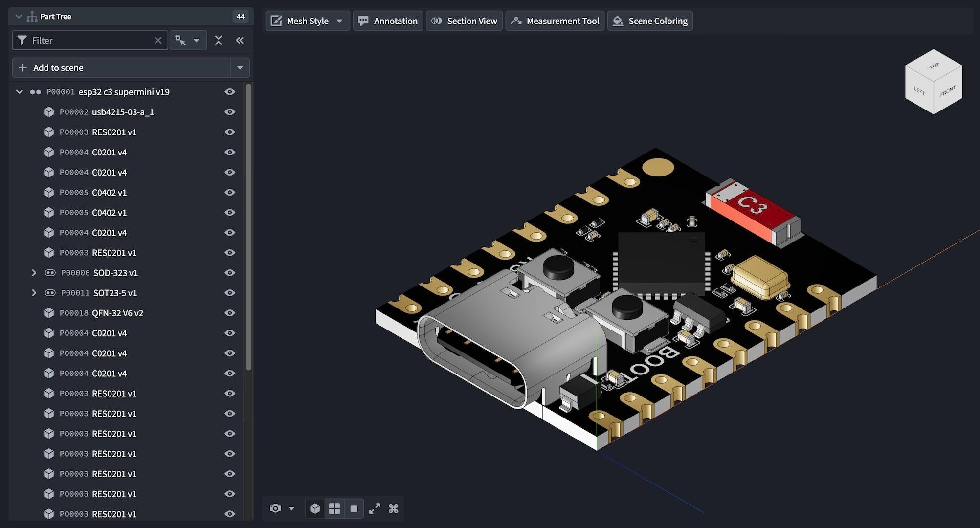
Task: Hide the QFN-32 V6 v2 part
Action: coord(230,313)
